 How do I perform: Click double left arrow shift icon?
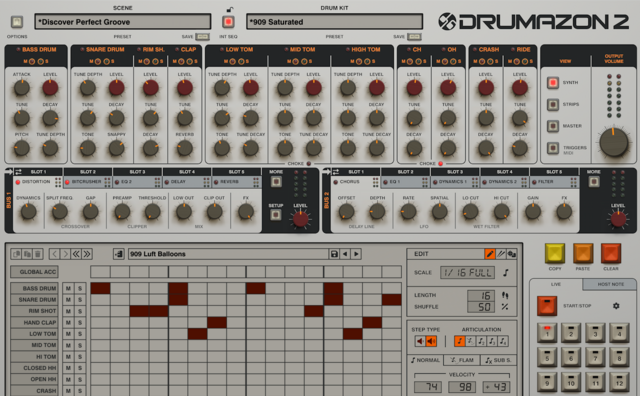tap(76, 254)
